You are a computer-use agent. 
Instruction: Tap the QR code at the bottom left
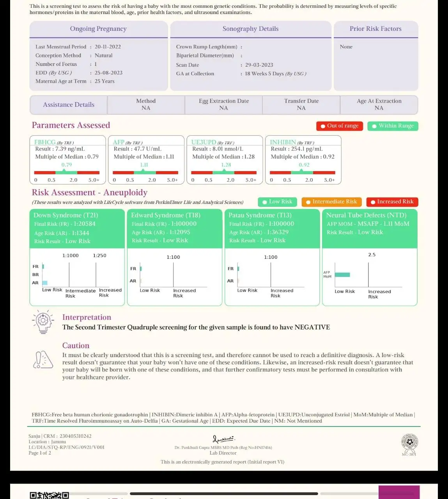tap(49, 495)
